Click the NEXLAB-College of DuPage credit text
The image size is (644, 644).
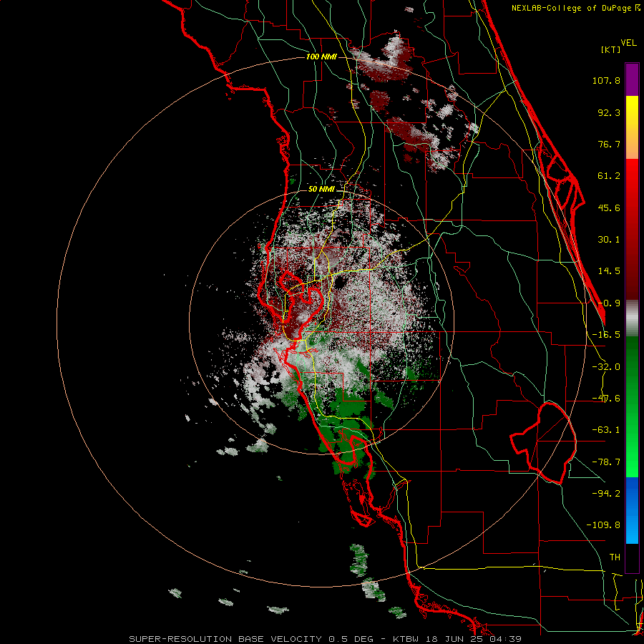(x=576, y=8)
